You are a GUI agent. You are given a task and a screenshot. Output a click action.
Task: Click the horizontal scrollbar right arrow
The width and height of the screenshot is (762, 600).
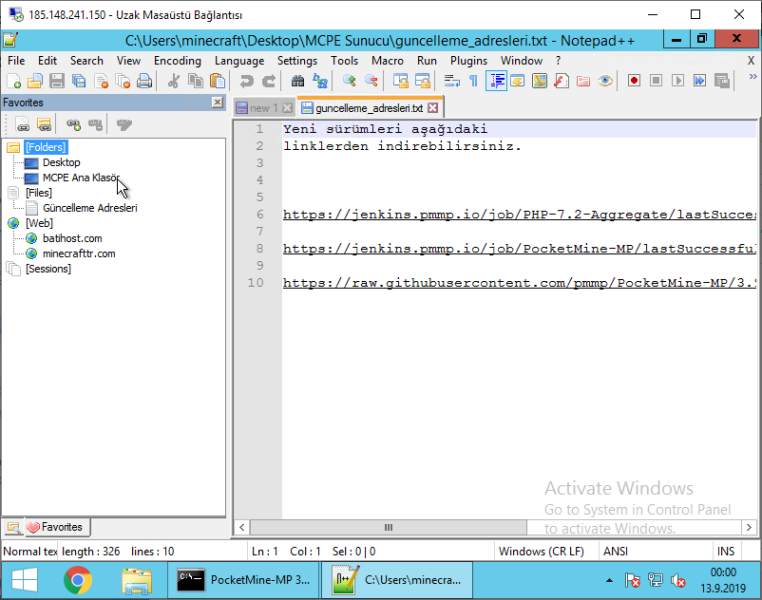(749, 527)
